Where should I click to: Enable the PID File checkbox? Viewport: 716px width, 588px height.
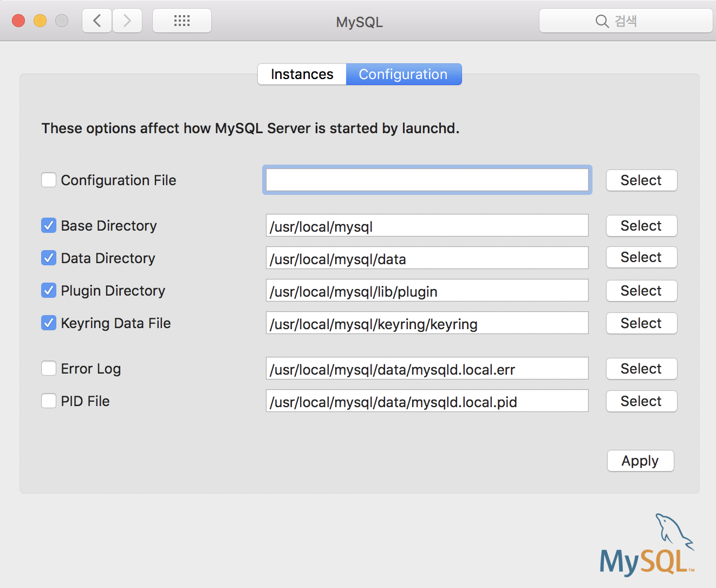click(x=49, y=401)
